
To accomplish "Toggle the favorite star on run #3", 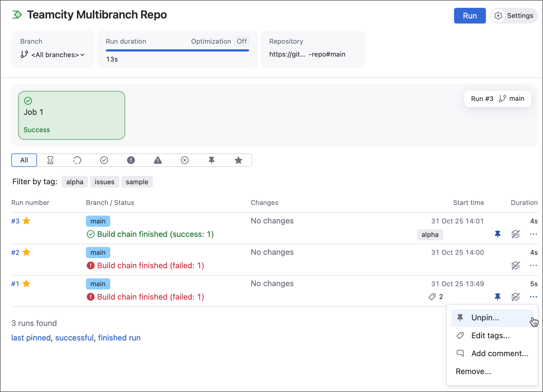I will [x=27, y=221].
